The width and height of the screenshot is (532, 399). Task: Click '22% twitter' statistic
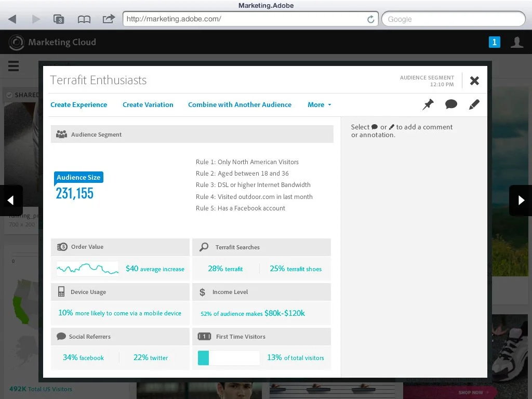tap(151, 357)
